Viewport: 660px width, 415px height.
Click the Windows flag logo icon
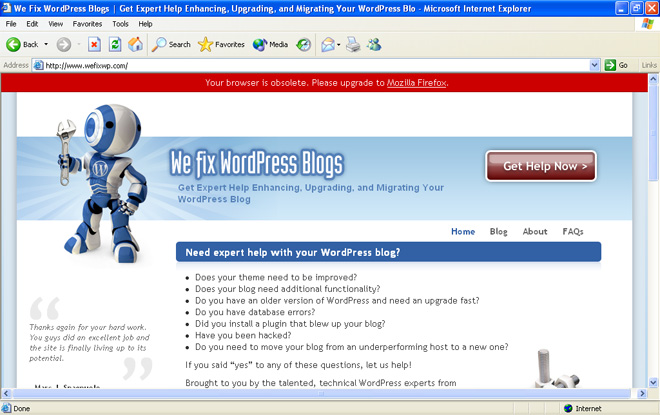point(647,24)
